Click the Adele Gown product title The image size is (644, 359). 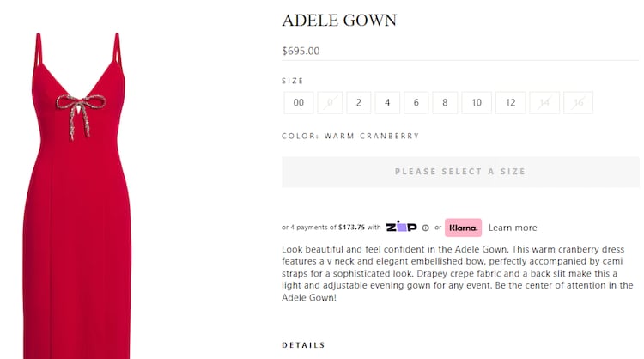tap(339, 20)
